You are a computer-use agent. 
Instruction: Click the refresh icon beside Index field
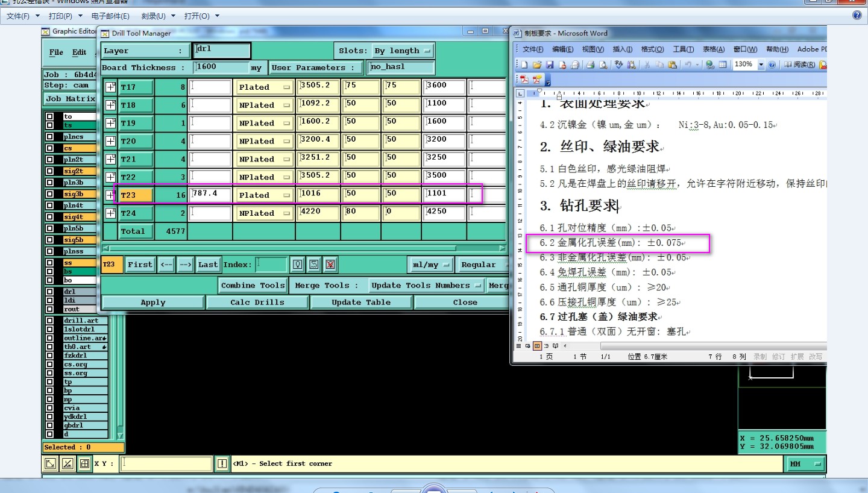313,264
